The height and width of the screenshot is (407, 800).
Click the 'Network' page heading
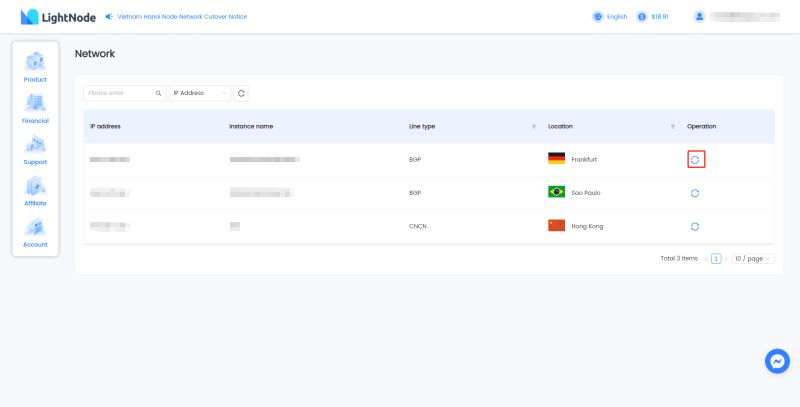pos(95,54)
